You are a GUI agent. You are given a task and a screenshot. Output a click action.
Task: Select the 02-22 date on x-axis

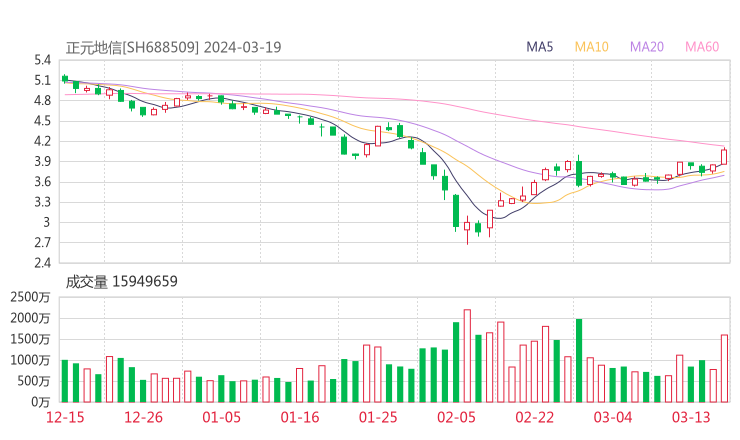[534, 417]
